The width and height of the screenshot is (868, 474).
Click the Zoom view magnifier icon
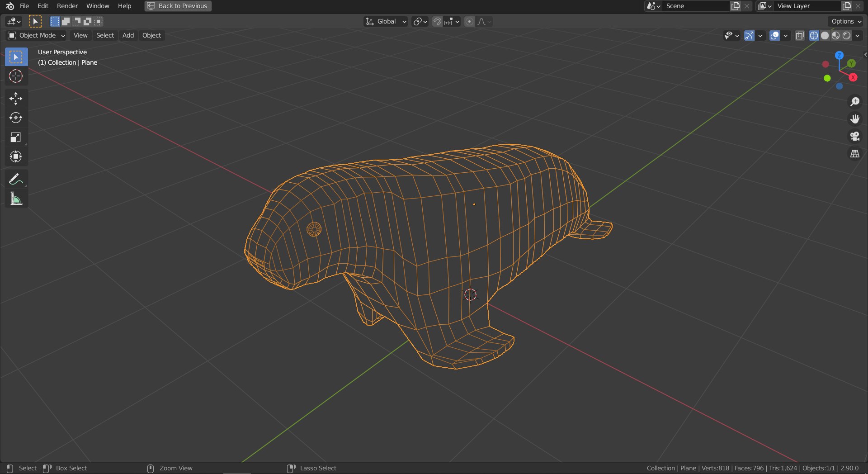click(854, 102)
